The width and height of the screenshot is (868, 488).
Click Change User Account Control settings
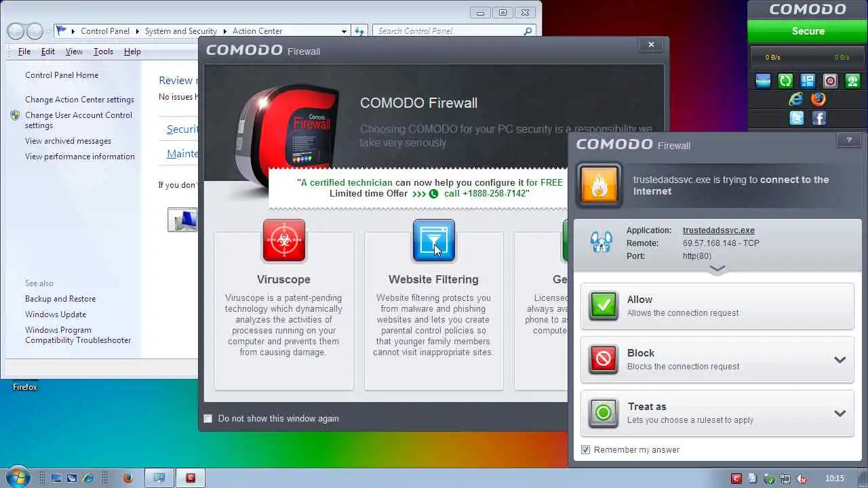coord(79,120)
